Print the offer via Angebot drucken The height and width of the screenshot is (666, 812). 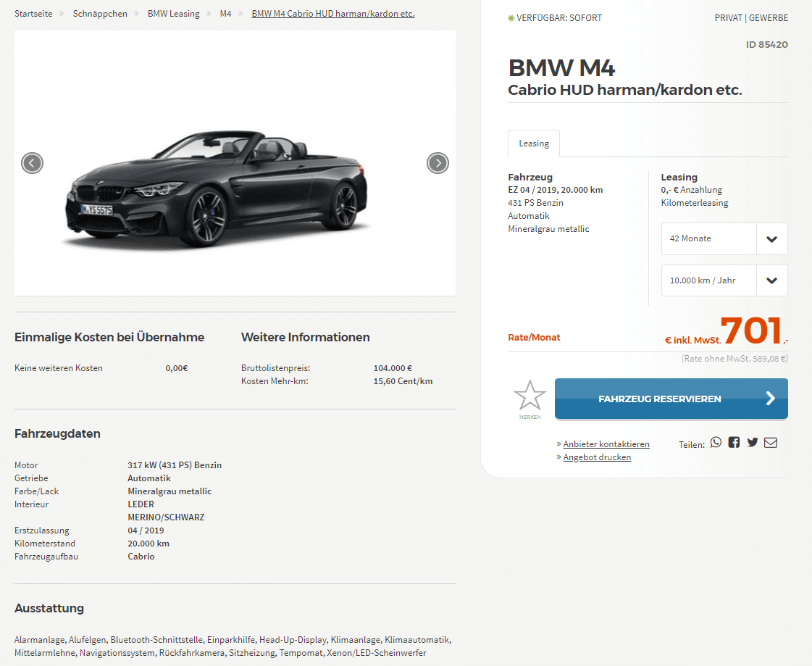click(597, 457)
